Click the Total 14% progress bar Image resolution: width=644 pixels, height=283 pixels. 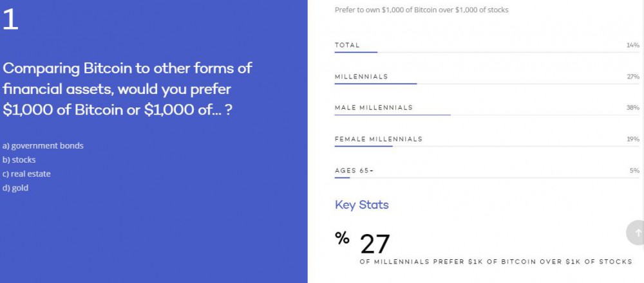click(356, 52)
